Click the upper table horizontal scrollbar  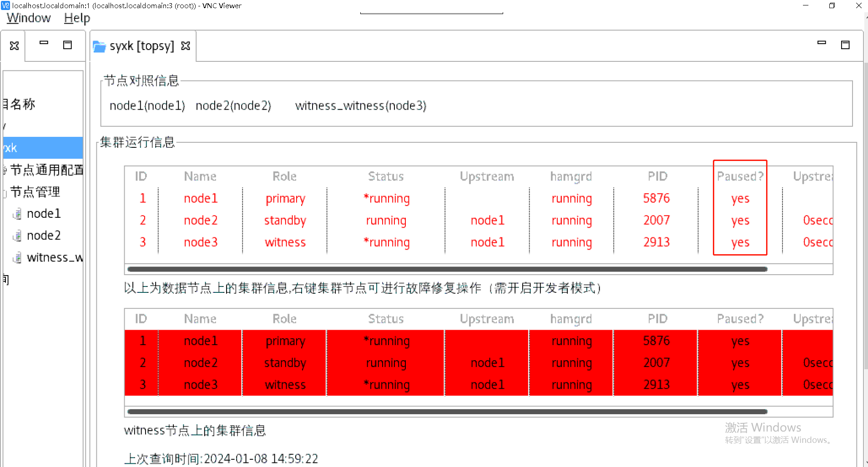[447, 269]
